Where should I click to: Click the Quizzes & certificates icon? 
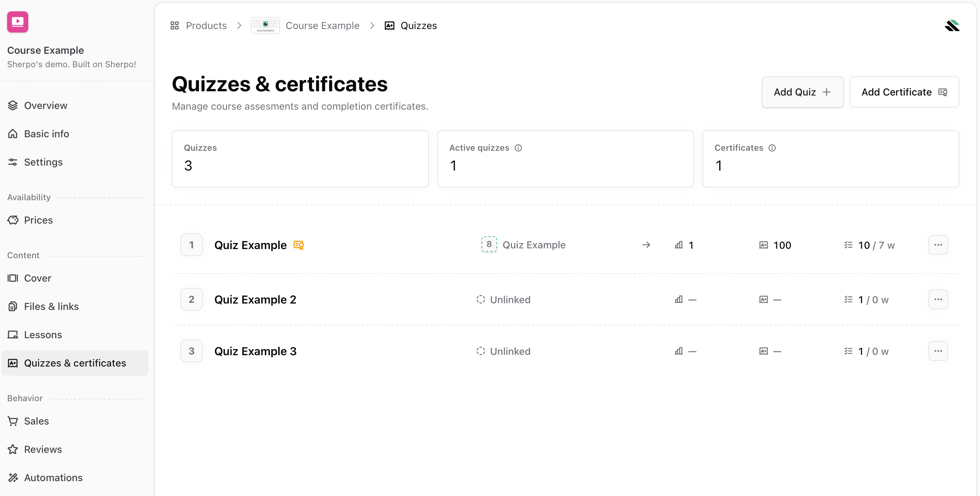click(13, 363)
